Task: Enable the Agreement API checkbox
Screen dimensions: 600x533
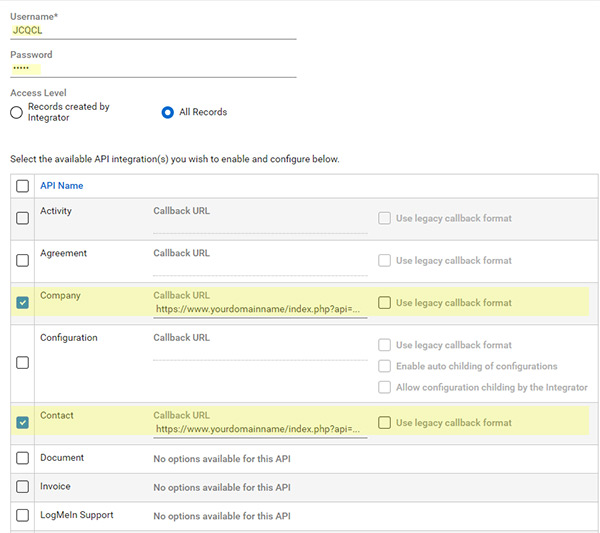Action: point(23,261)
